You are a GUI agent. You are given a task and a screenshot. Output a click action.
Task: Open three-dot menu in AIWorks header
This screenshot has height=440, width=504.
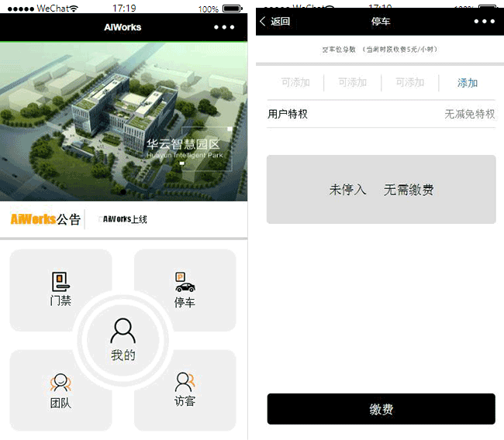point(223,27)
